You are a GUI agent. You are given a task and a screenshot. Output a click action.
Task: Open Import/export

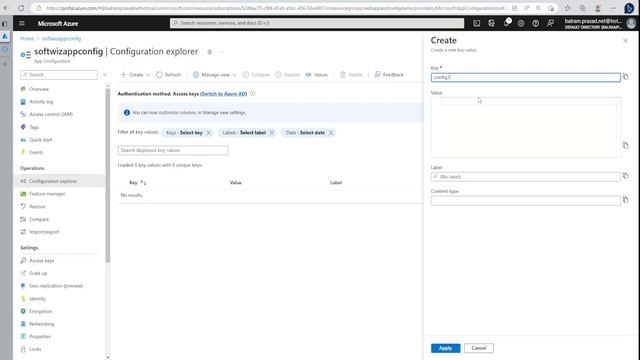click(44, 232)
